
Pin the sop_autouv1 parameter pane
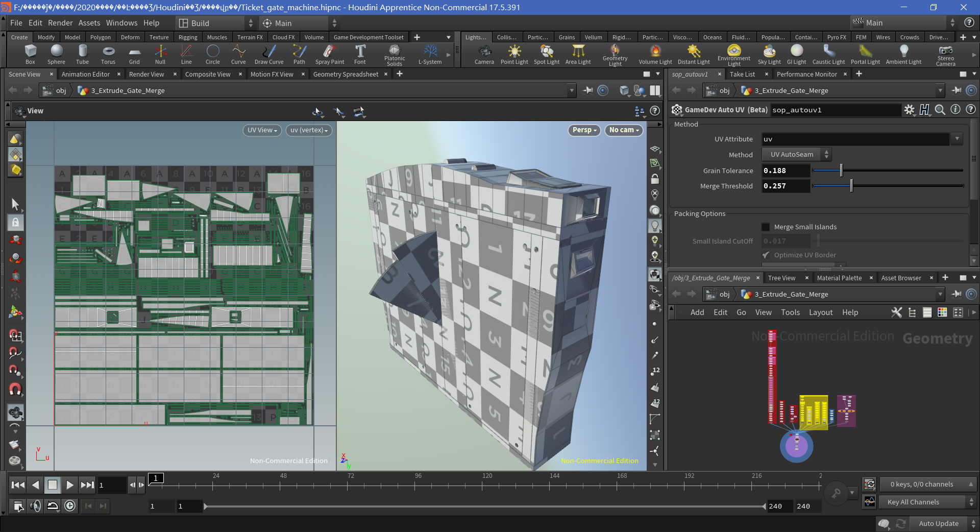955,90
